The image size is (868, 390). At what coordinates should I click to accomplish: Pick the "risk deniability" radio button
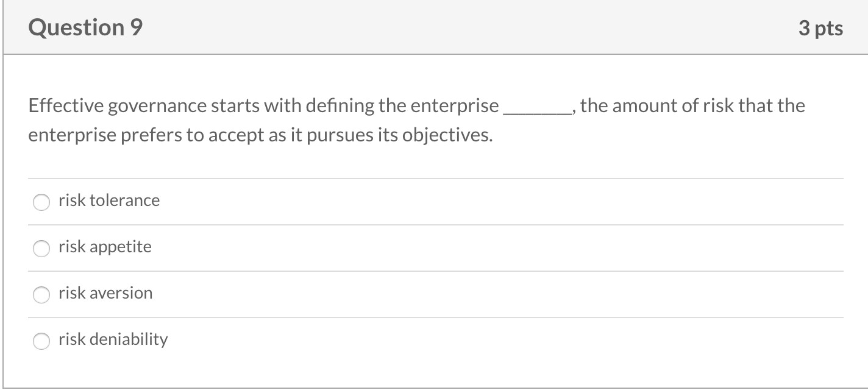pyautogui.click(x=41, y=341)
